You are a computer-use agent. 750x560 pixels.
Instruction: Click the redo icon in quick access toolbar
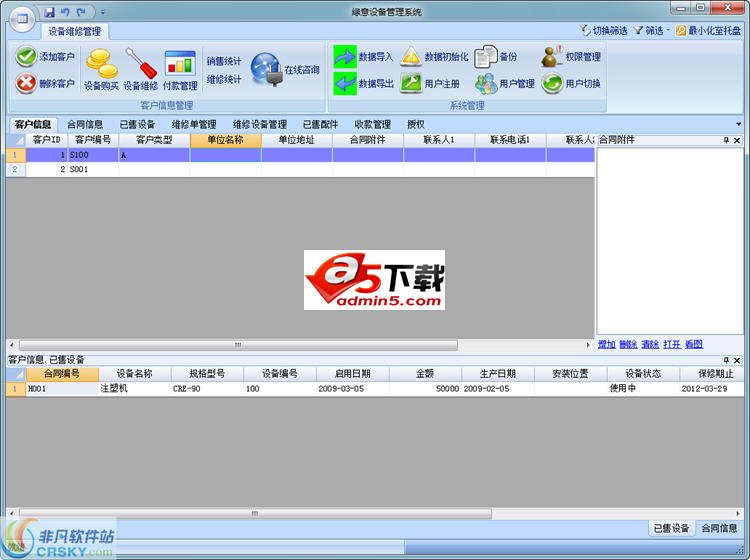pyautogui.click(x=81, y=12)
